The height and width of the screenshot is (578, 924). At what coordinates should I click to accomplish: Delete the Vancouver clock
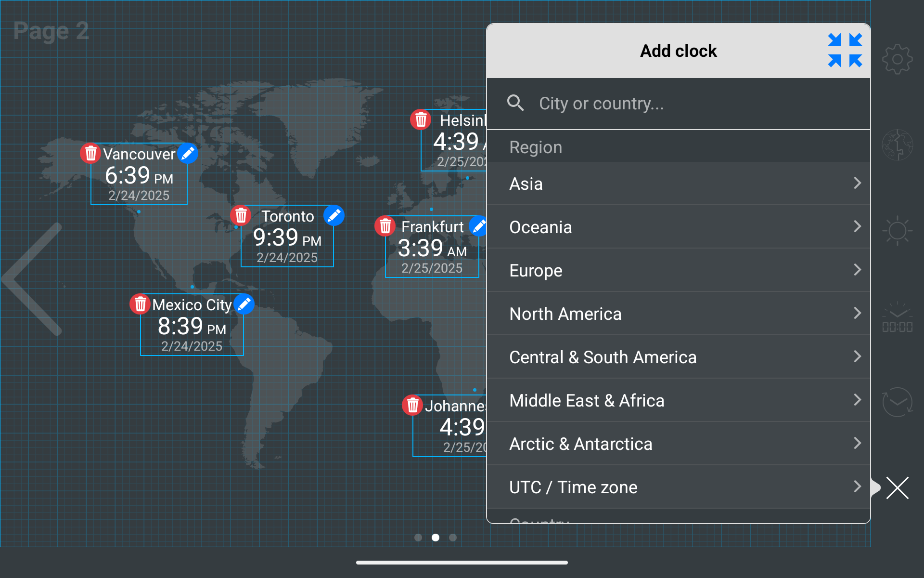[90, 154]
